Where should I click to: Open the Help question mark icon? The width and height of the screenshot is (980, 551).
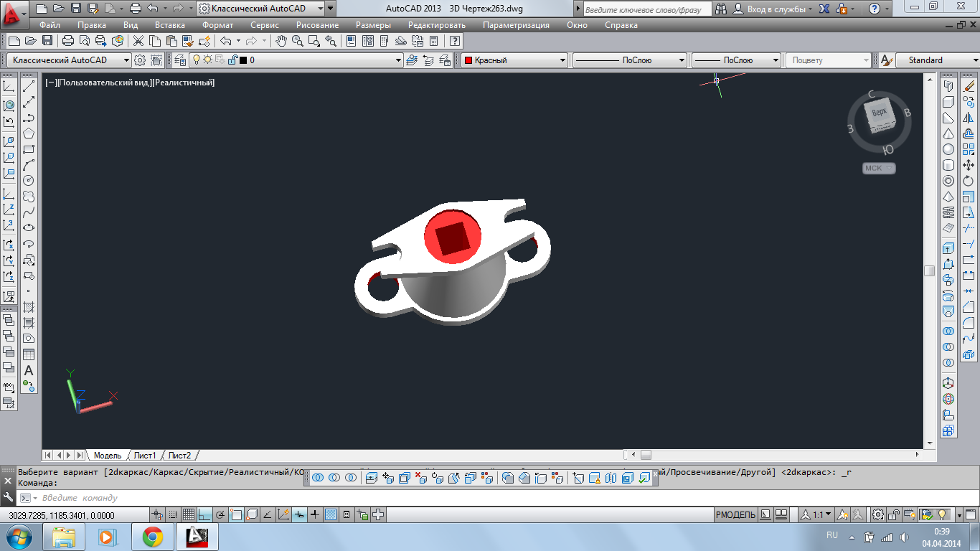pyautogui.click(x=455, y=42)
